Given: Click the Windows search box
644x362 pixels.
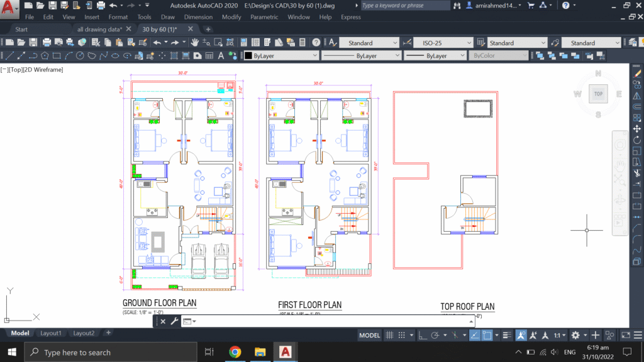Looking at the screenshot, I should 111,352.
